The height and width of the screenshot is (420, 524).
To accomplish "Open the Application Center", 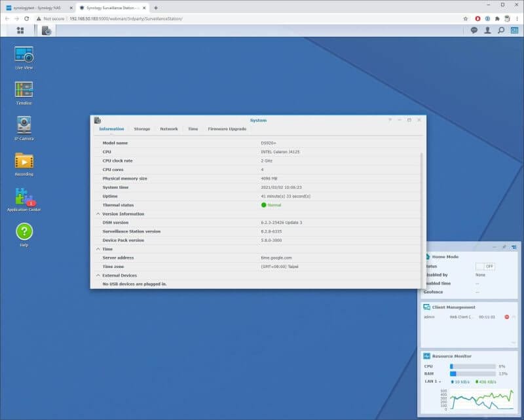I will pos(23,197).
